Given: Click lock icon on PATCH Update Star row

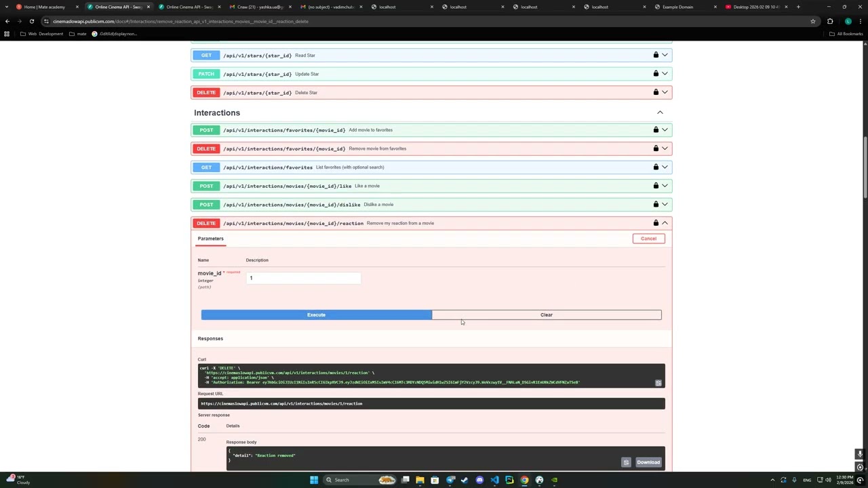Looking at the screenshot, I should 656,73.
